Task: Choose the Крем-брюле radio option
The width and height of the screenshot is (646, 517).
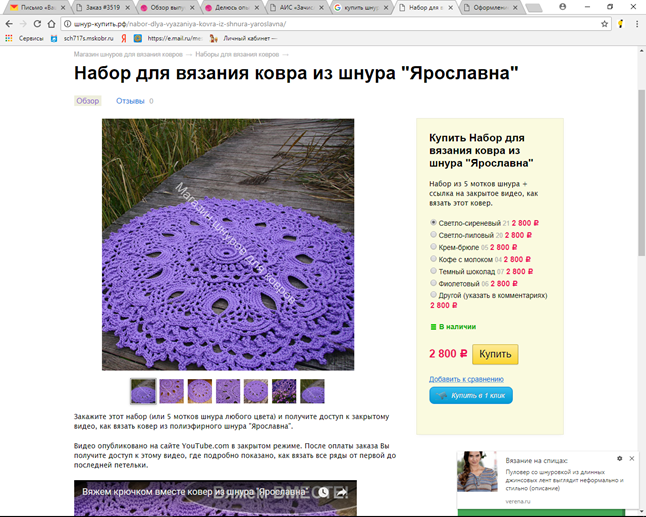Action: point(433,246)
